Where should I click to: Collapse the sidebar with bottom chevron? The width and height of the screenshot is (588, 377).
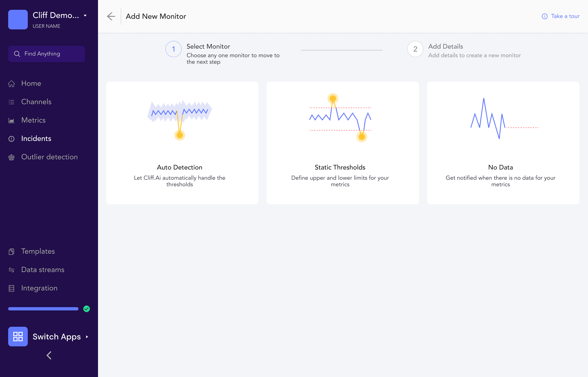pyautogui.click(x=49, y=355)
